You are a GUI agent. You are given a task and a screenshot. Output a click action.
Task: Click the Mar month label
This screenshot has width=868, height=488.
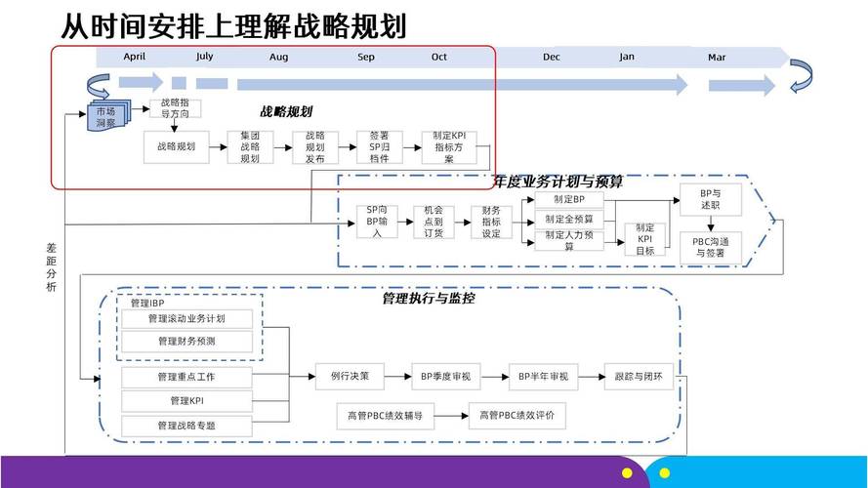(x=717, y=57)
